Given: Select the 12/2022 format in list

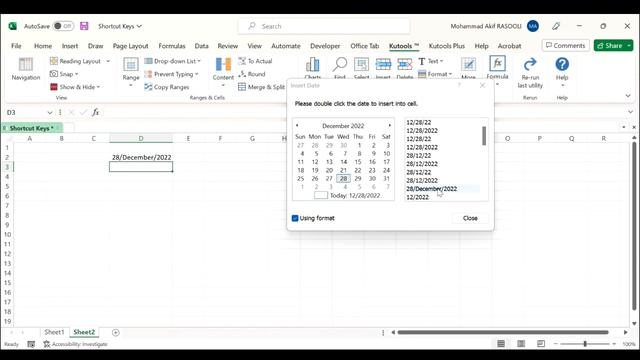Looking at the screenshot, I should [x=418, y=197].
